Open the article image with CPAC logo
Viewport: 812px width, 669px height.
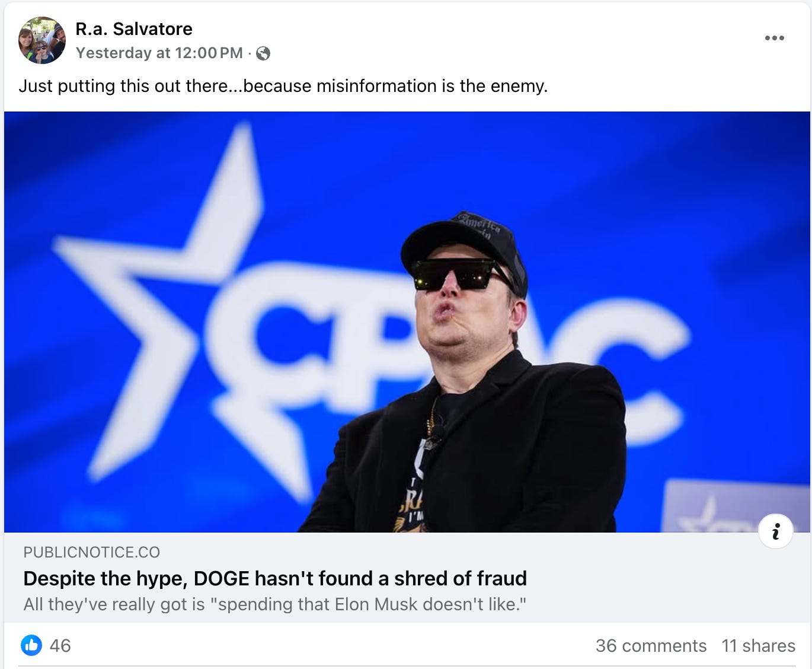[407, 321]
